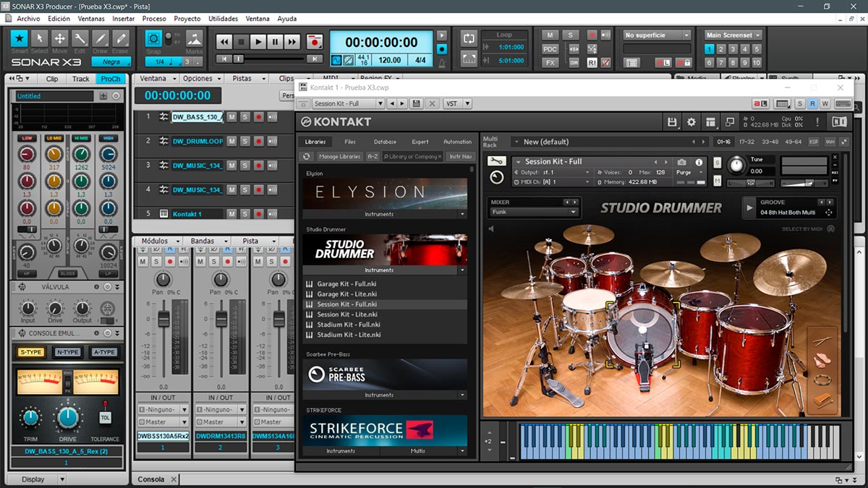This screenshot has height=488, width=868.
Task: Open the Proceso menu
Action: tap(154, 18)
